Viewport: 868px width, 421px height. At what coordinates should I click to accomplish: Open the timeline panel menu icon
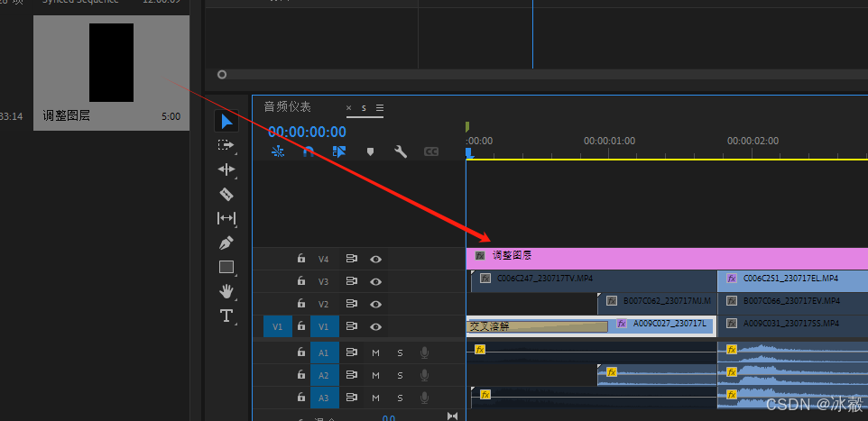tap(380, 108)
